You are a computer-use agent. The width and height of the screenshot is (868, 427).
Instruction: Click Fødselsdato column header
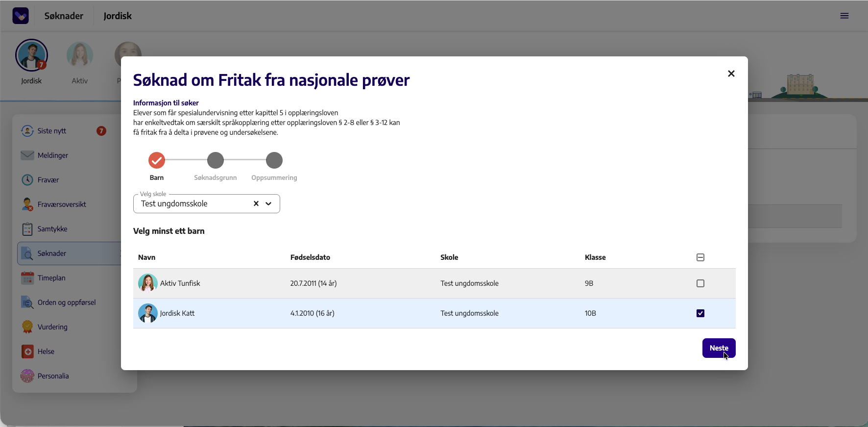coord(310,257)
